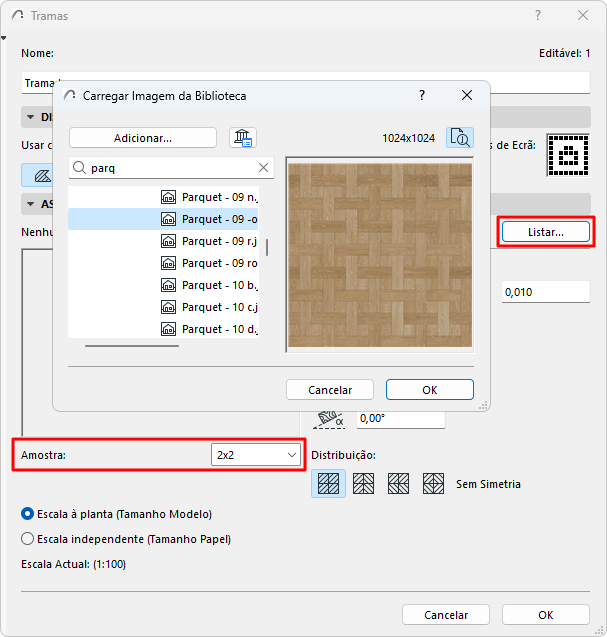Image resolution: width=607 pixels, height=637 pixels.
Task: Click the image icon of Parquet - 09 ro
Action: click(x=168, y=263)
